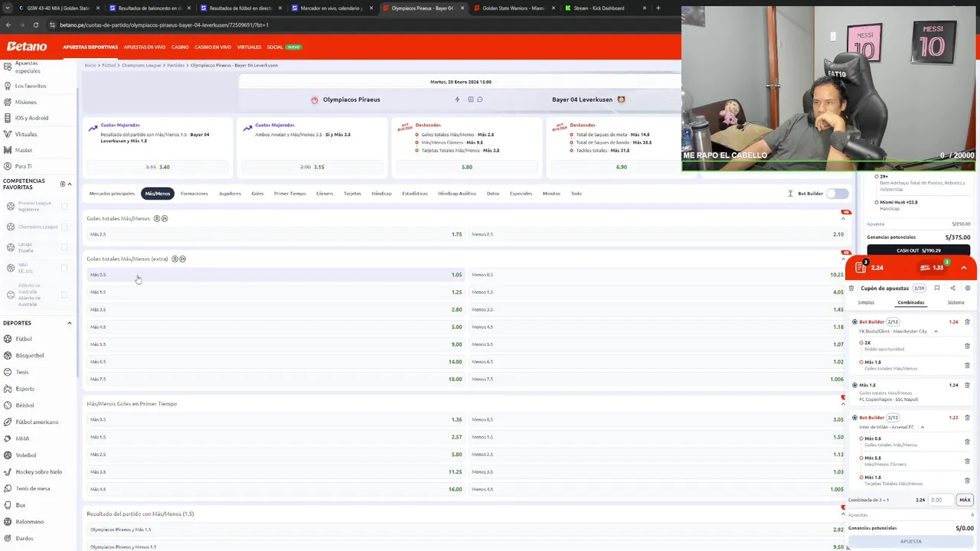
Task: Click MÁX stake button
Action: click(x=965, y=500)
